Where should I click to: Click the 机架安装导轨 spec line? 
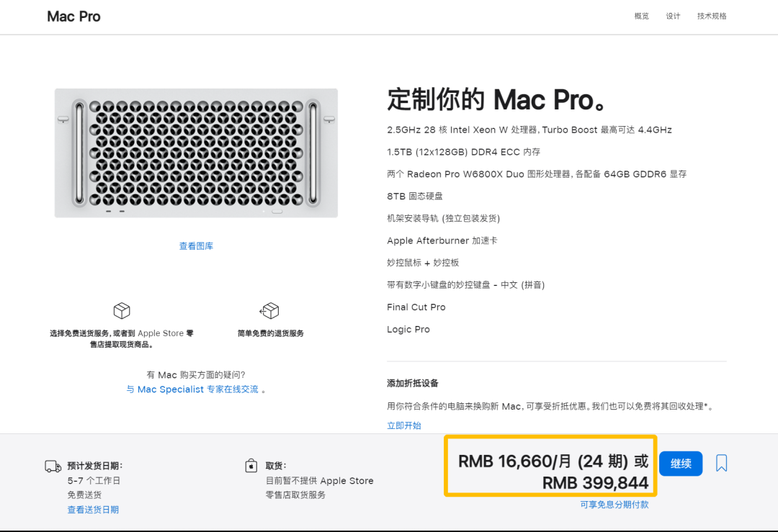tap(444, 218)
